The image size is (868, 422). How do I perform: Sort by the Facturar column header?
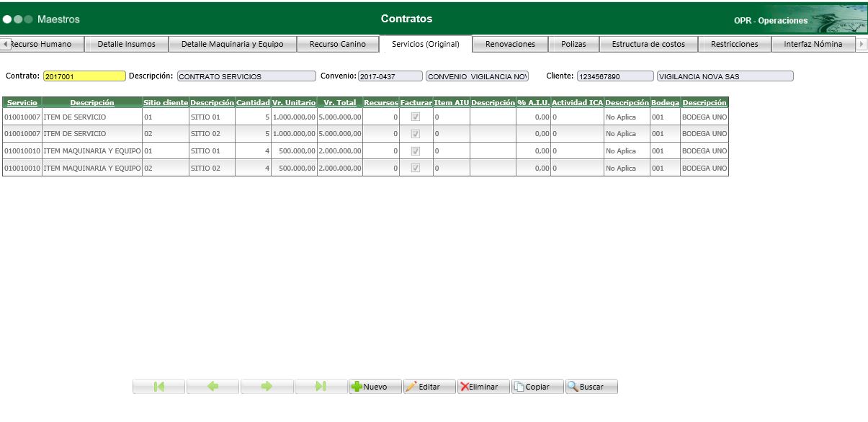416,103
